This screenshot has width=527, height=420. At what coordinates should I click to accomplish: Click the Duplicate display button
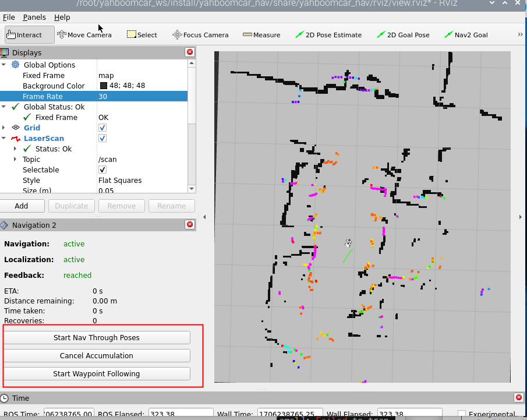coord(72,206)
